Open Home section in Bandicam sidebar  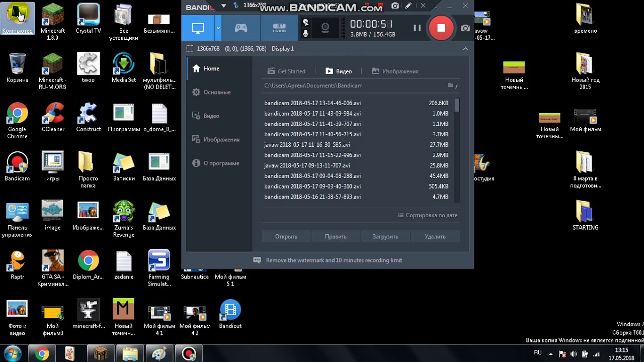tap(219, 68)
